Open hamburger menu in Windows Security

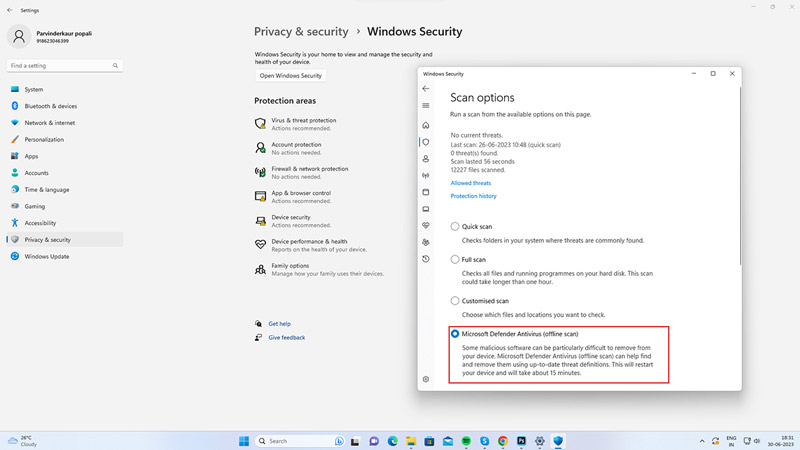[x=426, y=106]
